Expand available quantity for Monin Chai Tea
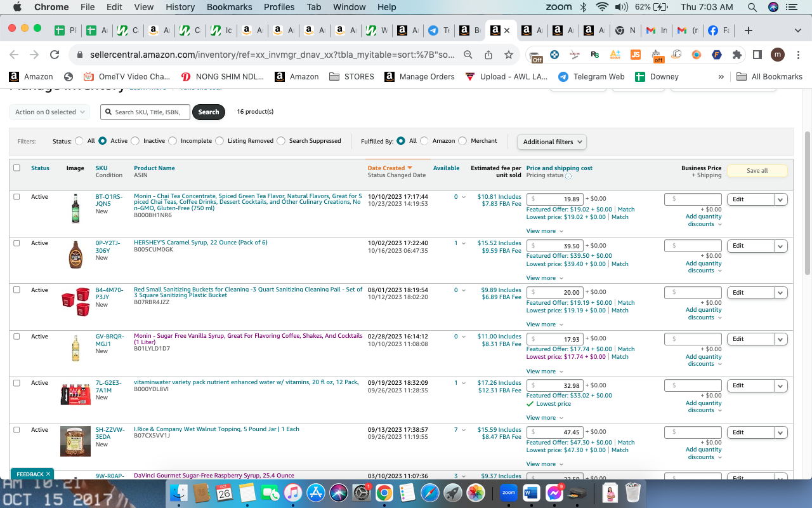The height and width of the screenshot is (508, 812). 463,197
